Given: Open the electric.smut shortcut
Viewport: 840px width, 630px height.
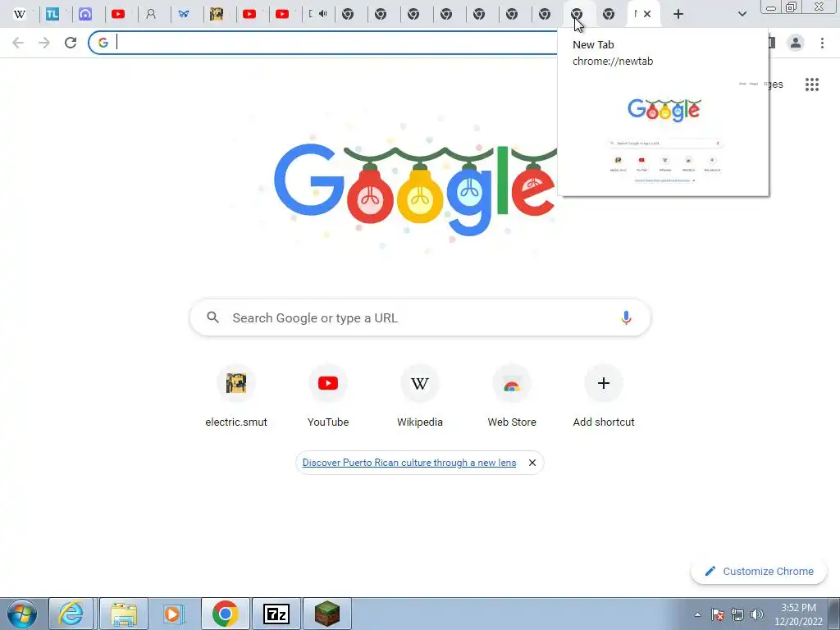Looking at the screenshot, I should pyautogui.click(x=236, y=396).
